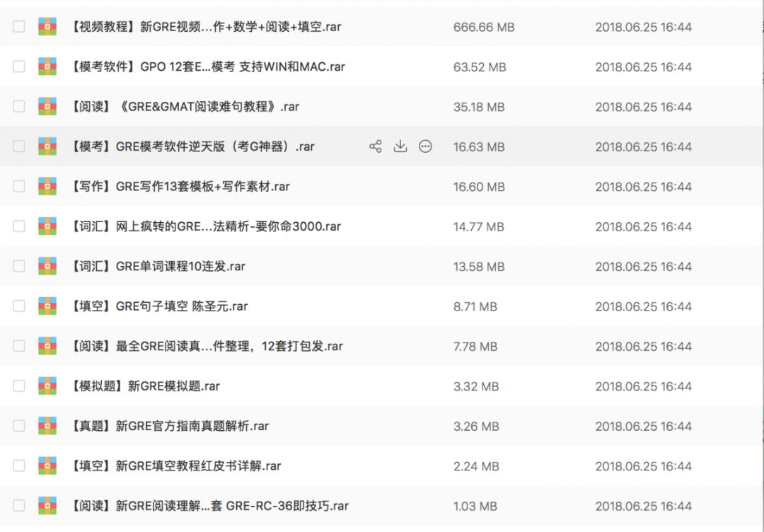Image resolution: width=764 pixels, height=532 pixels.
Task: Tick the checkbox for 新GRE模拟题.rar
Action: point(19,386)
